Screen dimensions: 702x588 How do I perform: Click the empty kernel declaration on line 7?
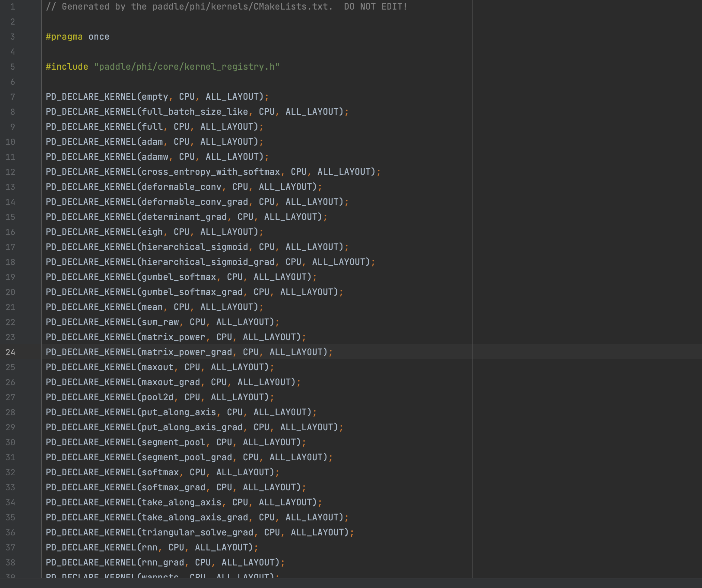click(156, 97)
